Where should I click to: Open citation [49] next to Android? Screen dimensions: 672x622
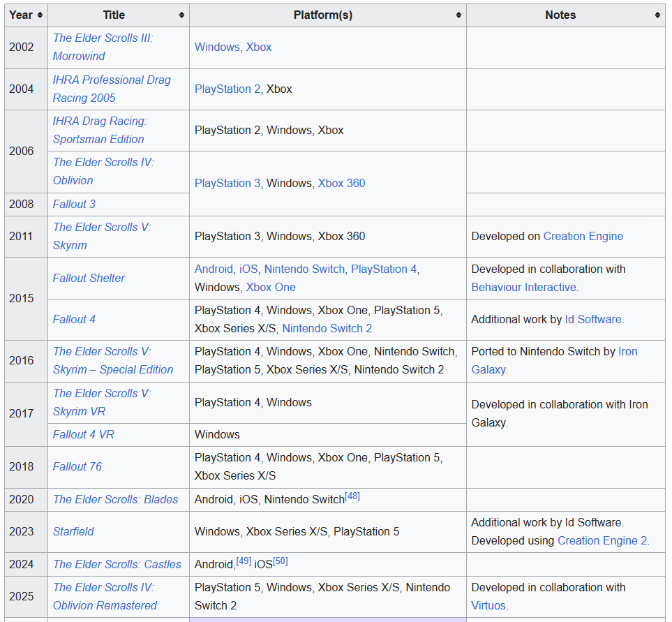244,561
